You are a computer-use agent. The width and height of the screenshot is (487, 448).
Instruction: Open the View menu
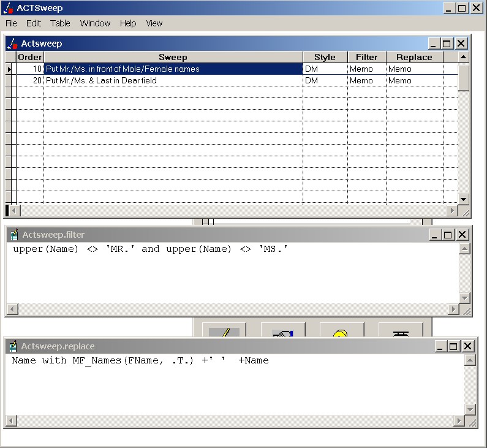(x=154, y=23)
